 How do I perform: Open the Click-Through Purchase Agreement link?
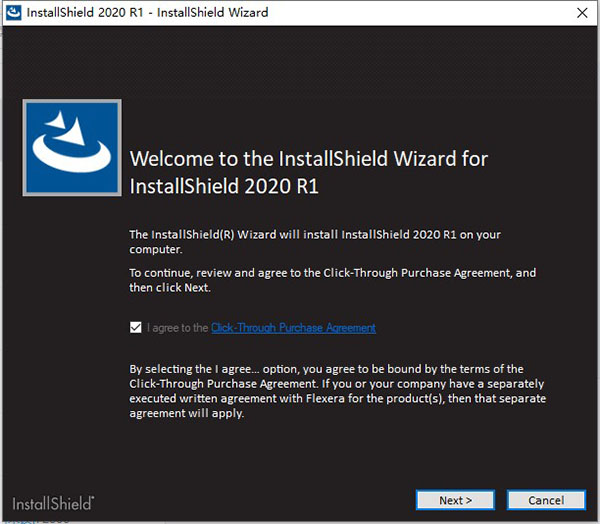[x=293, y=328]
